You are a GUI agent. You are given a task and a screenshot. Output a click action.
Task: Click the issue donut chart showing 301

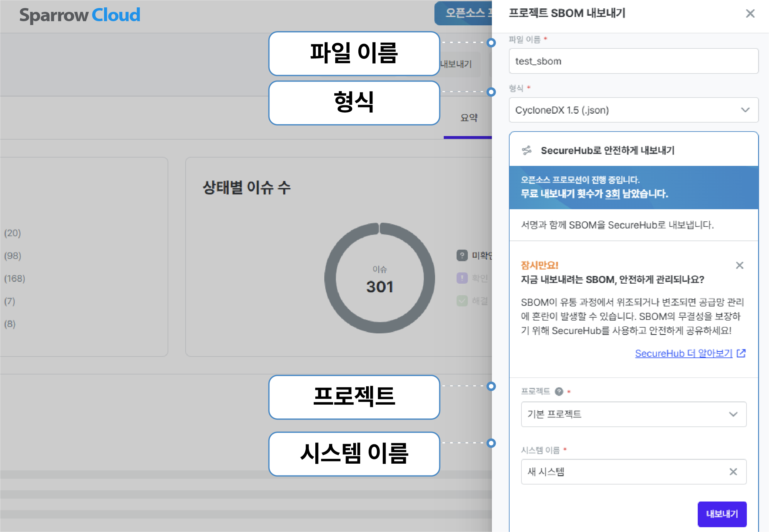(x=380, y=278)
